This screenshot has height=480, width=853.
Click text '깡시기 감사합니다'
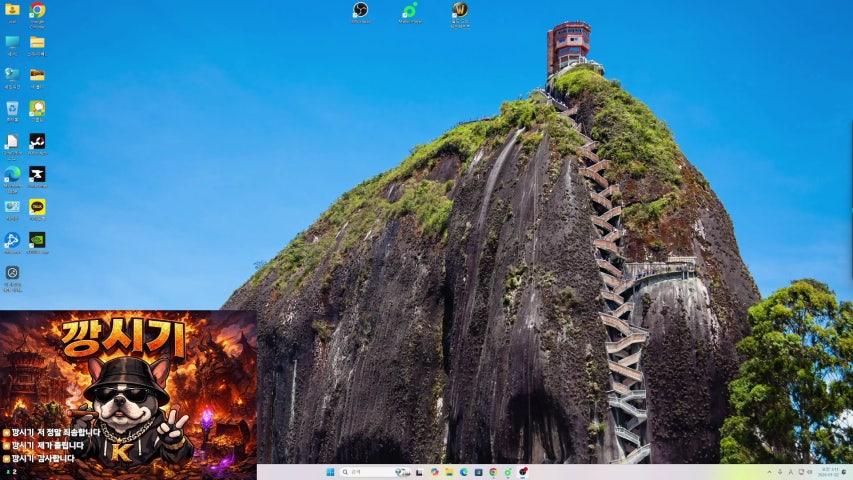click(42, 458)
